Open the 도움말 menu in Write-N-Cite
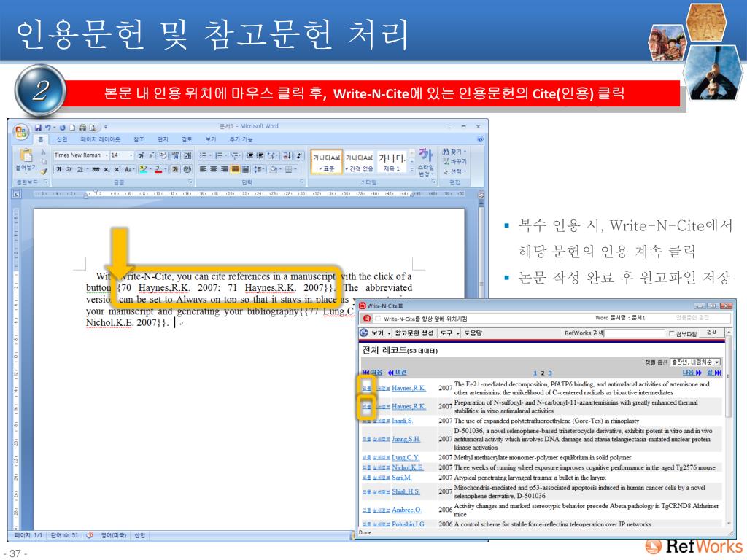Screen dimensions: 747x560 point(473,333)
